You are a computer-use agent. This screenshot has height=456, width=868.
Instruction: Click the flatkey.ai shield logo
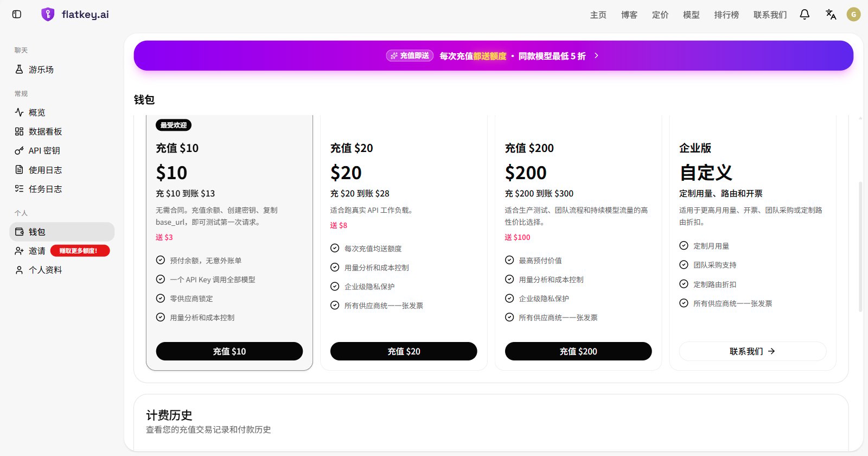point(48,15)
